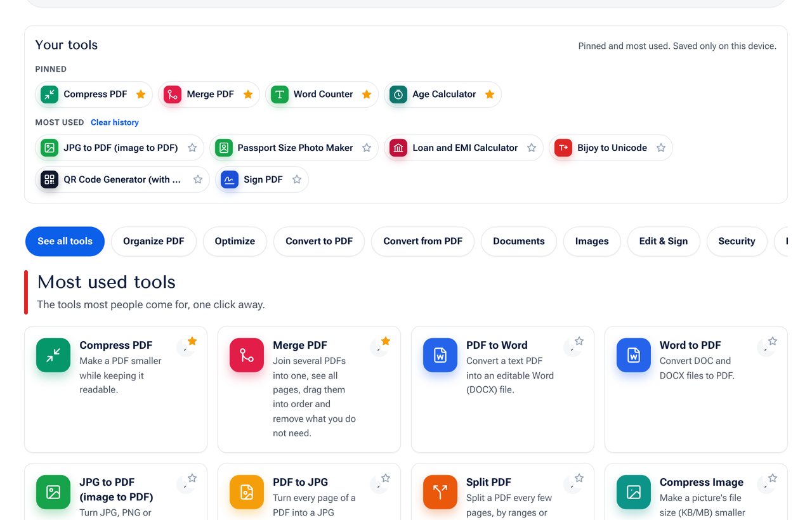
Task: Click the Sign PDF signature icon
Action: click(x=230, y=179)
